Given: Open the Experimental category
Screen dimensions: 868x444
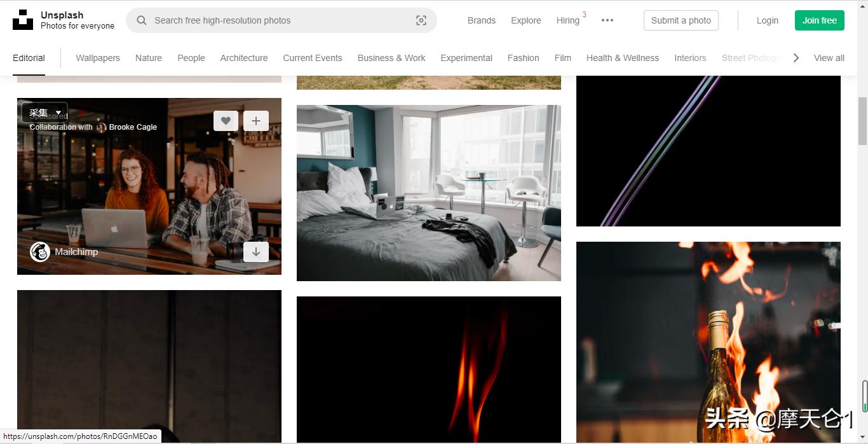Looking at the screenshot, I should click(x=466, y=58).
